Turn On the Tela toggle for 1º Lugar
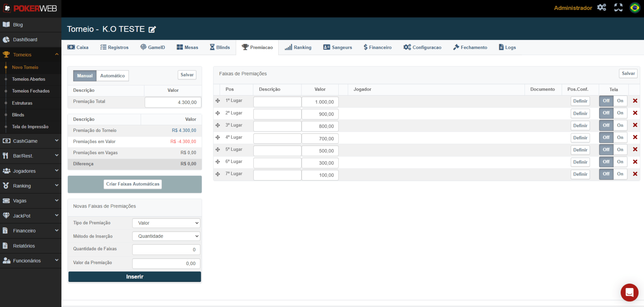The width and height of the screenshot is (644, 307). pyautogui.click(x=620, y=101)
